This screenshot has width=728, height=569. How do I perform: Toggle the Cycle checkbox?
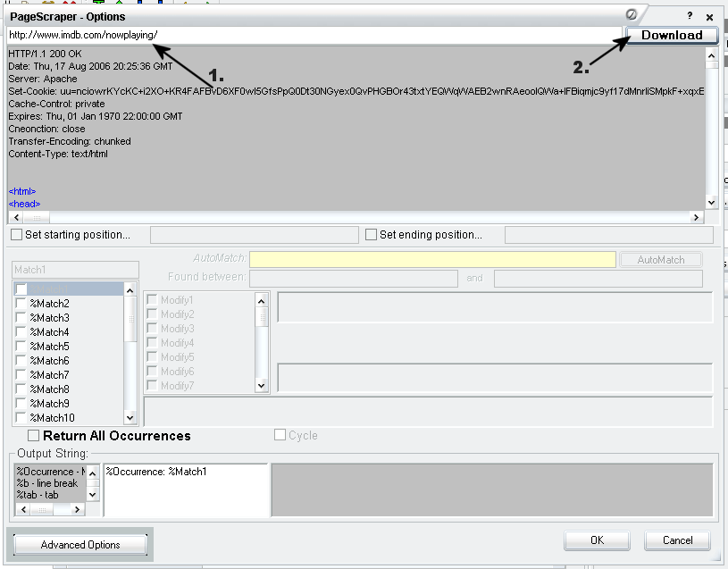click(280, 435)
